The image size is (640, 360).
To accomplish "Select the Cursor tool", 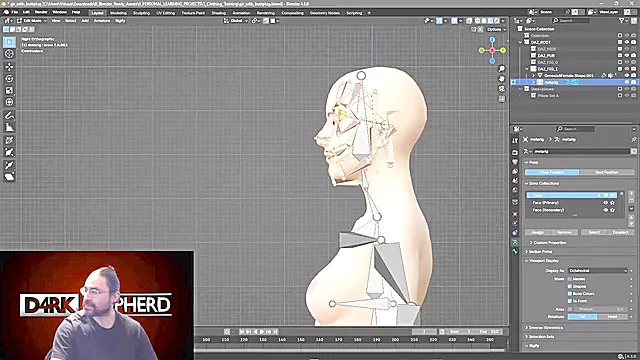I will [x=9, y=54].
